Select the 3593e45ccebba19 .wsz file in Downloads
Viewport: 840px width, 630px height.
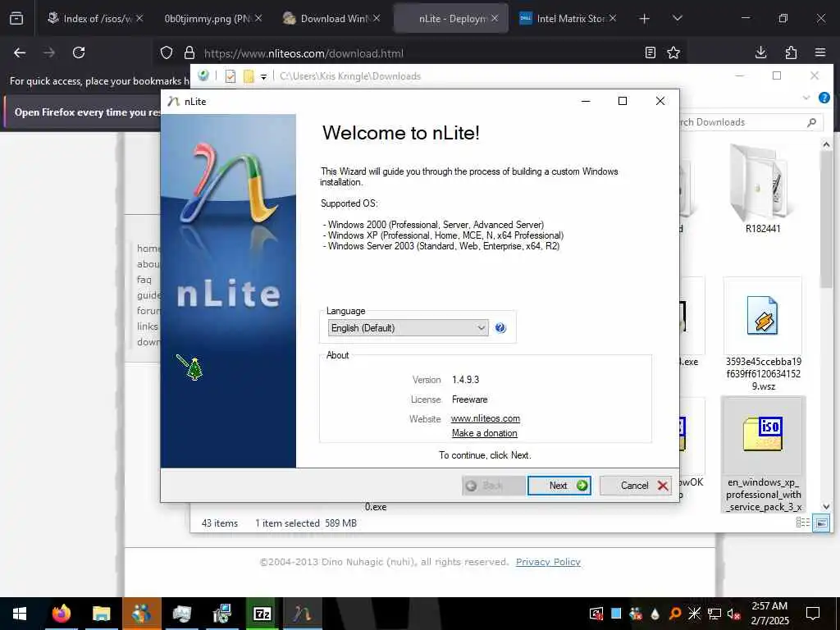click(763, 335)
